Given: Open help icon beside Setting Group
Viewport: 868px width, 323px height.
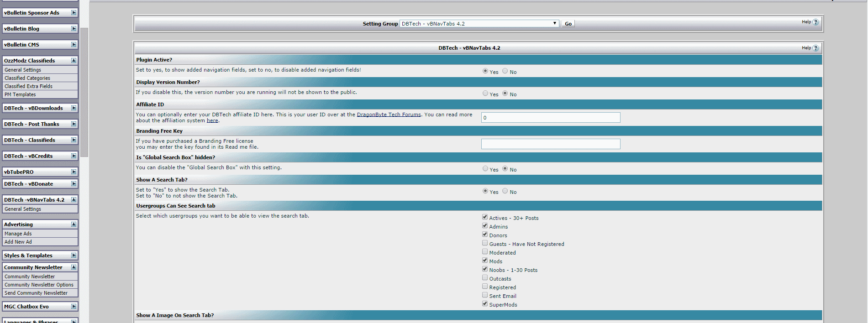Looking at the screenshot, I should click(815, 22).
